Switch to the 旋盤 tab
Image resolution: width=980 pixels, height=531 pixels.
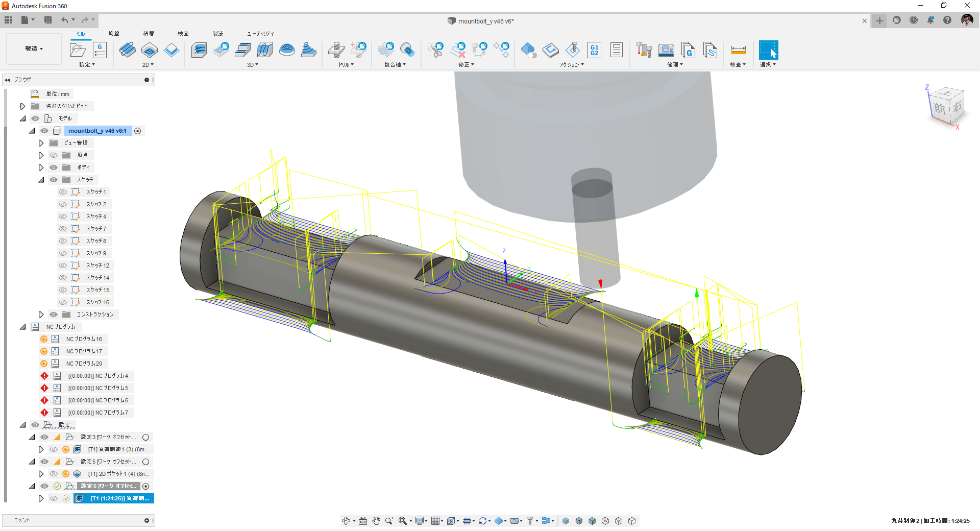(x=114, y=34)
